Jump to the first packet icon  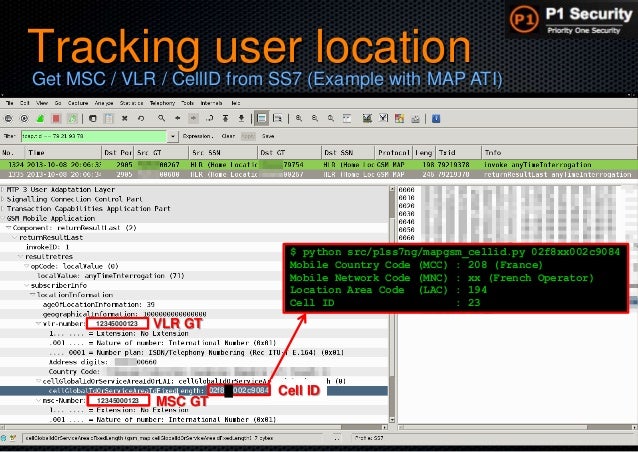tap(225, 118)
